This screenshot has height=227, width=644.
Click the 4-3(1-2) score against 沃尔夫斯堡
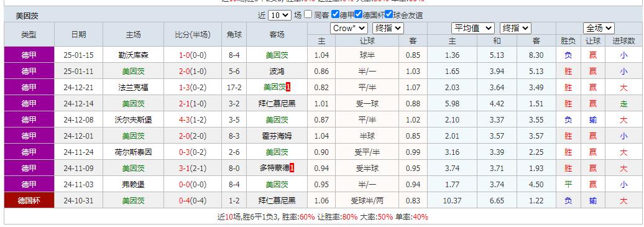tap(193, 119)
